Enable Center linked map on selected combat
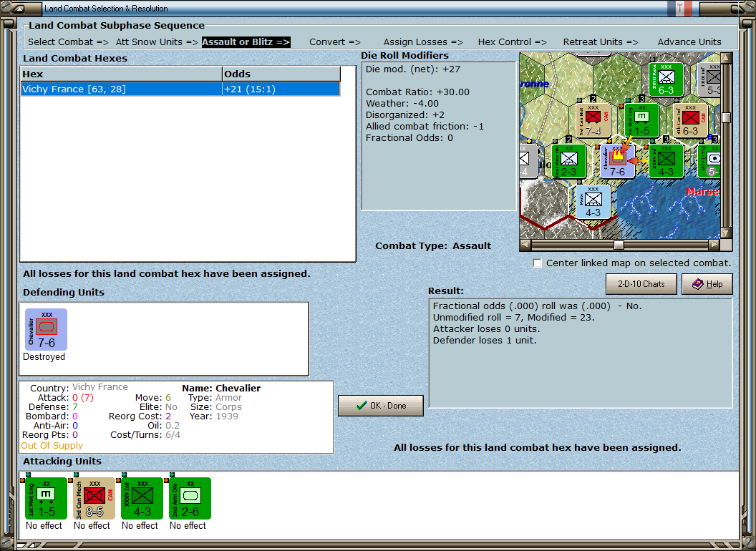This screenshot has height=551, width=756. (x=537, y=263)
